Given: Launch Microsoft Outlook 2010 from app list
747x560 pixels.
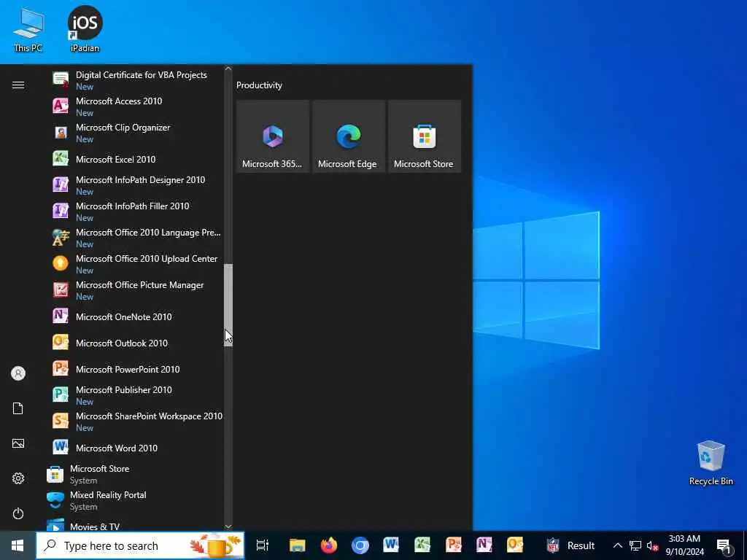Looking at the screenshot, I should (x=134, y=343).
